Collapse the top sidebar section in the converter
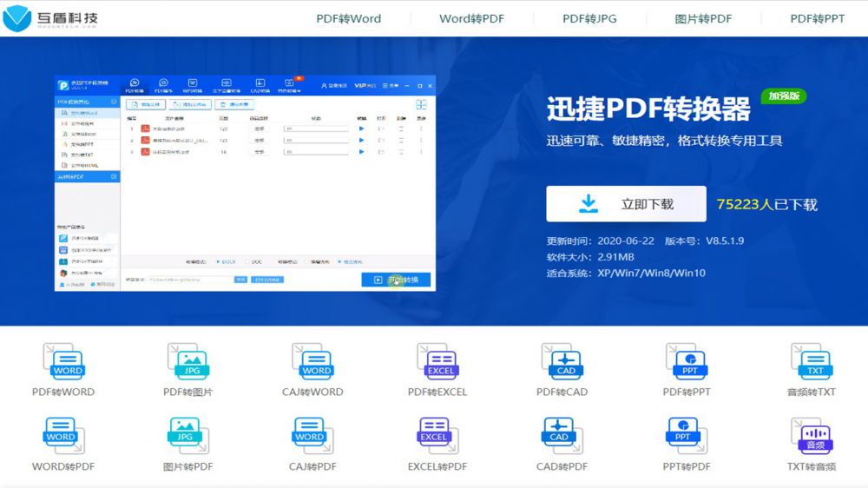Image resolution: width=868 pixels, height=488 pixels. pos(114,102)
